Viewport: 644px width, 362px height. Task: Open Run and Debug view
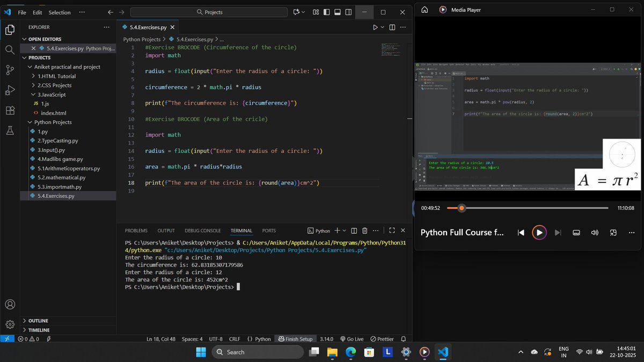10,90
